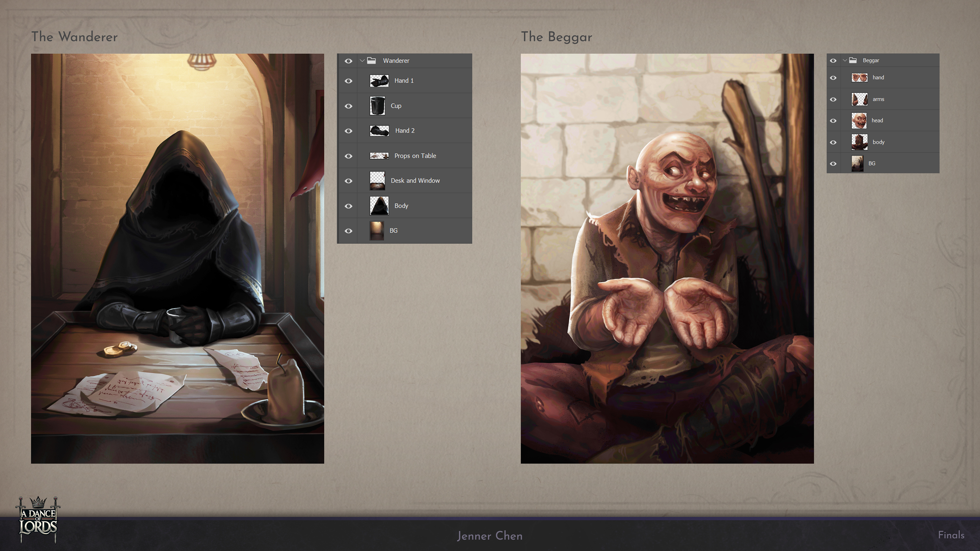Hide the Hand 2 layer
This screenshot has width=980, height=551.
348,131
